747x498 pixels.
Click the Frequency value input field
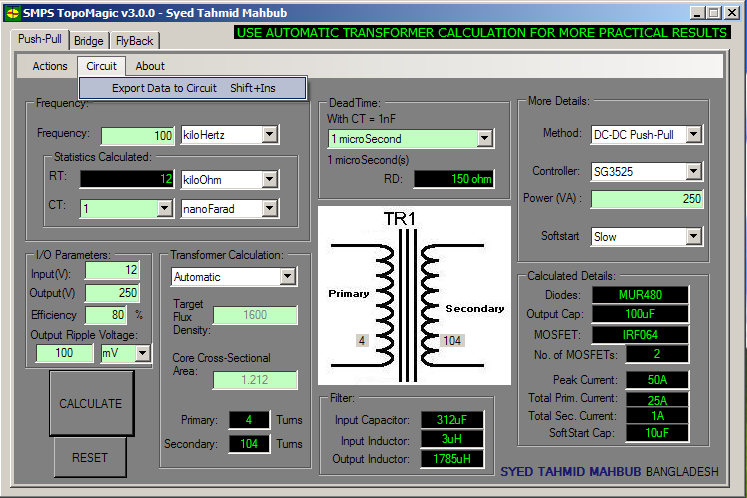tap(138, 135)
